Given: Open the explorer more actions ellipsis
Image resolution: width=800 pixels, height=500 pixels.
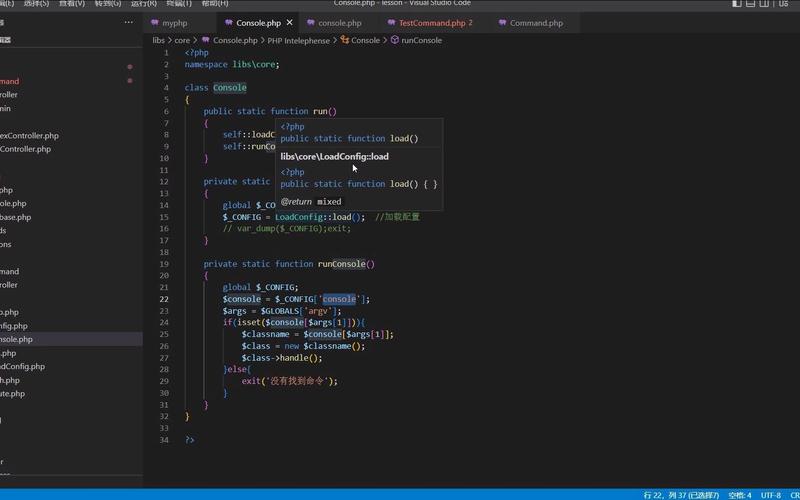Looking at the screenshot, I should pos(129,22).
